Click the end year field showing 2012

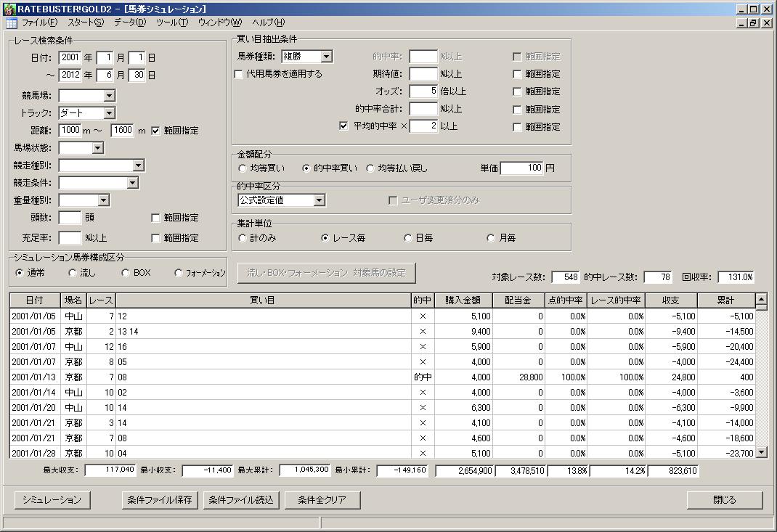pyautogui.click(x=70, y=75)
